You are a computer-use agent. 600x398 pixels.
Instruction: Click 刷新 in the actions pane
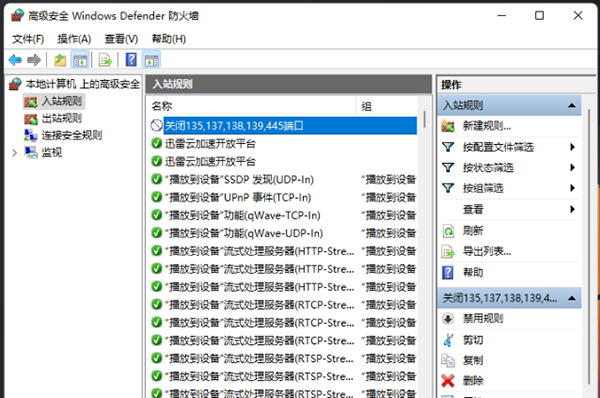(473, 231)
